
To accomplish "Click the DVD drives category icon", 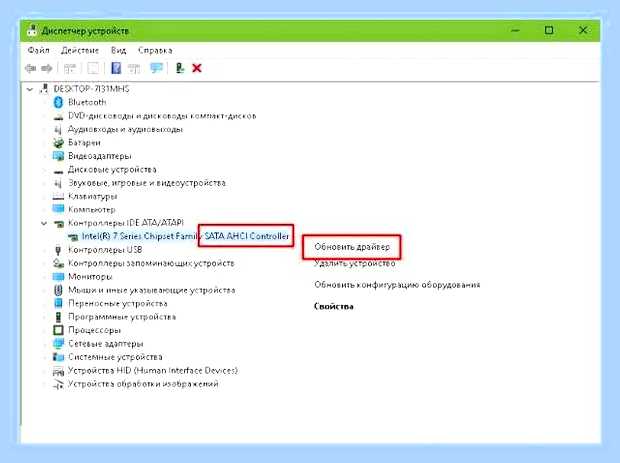I will click(x=58, y=117).
